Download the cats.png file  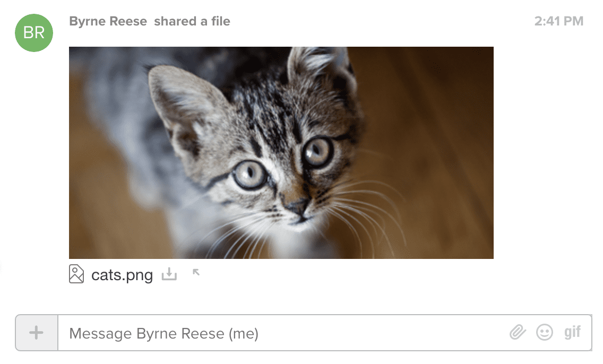169,274
